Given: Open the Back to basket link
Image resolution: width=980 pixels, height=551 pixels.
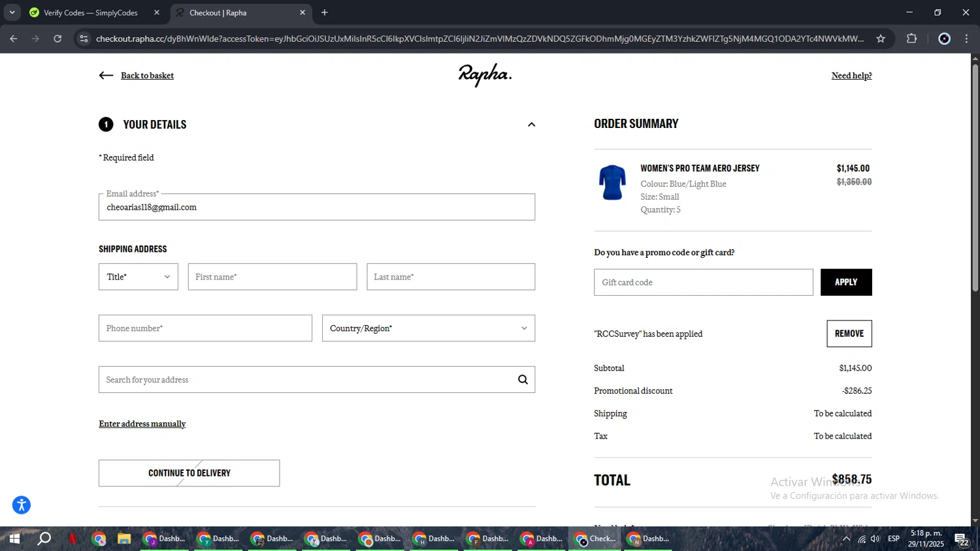Looking at the screenshot, I should pos(147,76).
